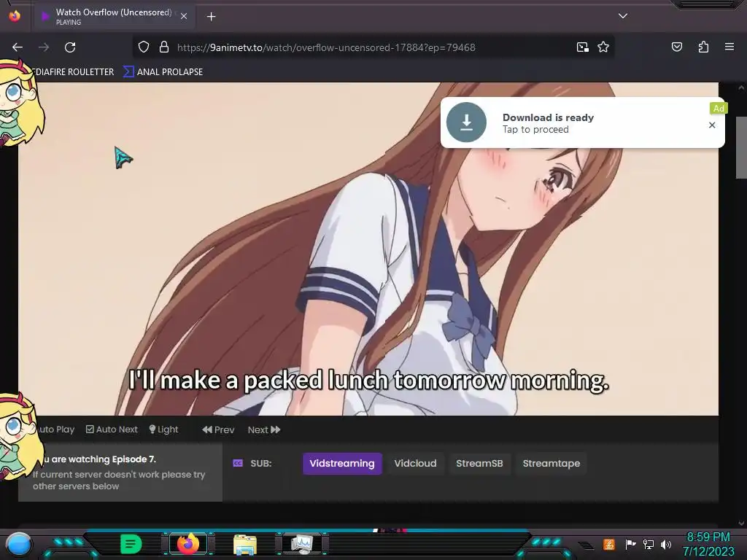Switch to the Vidcloud server
Viewport: 747px width, 560px height.
415,463
